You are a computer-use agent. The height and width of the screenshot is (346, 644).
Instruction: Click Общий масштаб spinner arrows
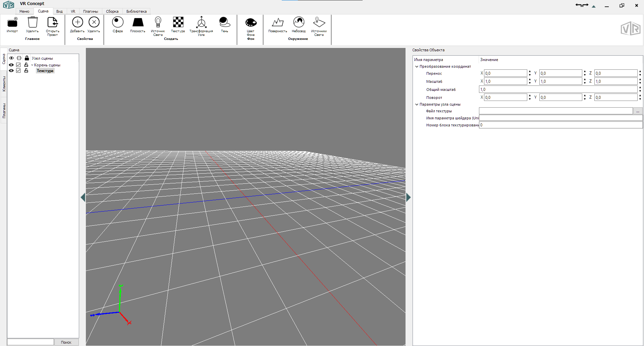pyautogui.click(x=640, y=89)
